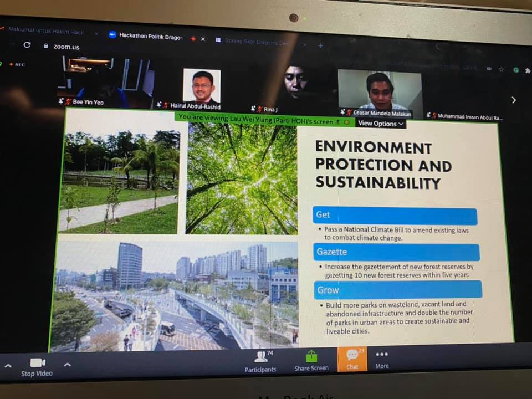This screenshot has width=532, height=399.
Task: Click the forest reserves gazettement bullet text
Action: click(398, 271)
